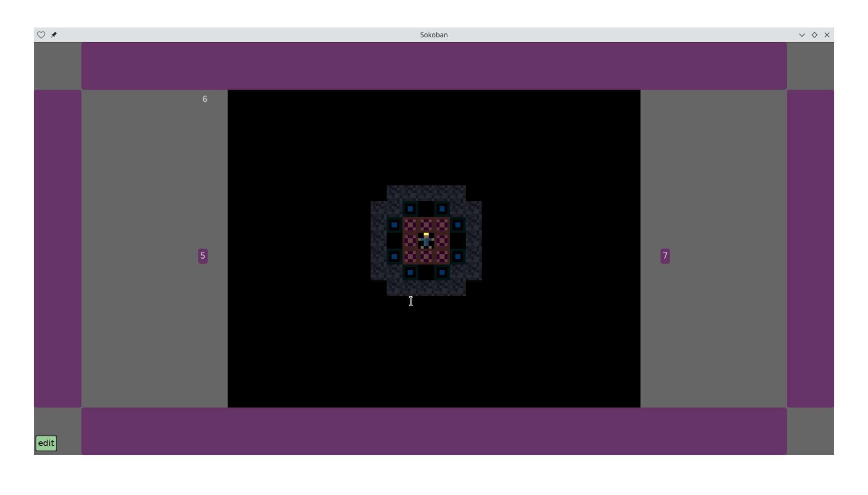The image size is (868, 495).
Task: Click the current level number 6
Action: click(x=205, y=99)
